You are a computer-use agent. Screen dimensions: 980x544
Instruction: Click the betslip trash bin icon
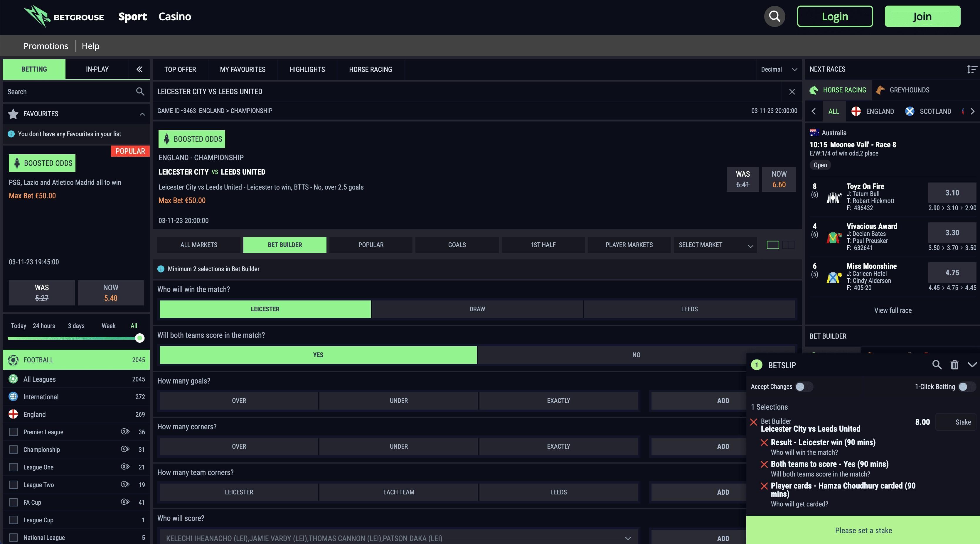point(954,365)
